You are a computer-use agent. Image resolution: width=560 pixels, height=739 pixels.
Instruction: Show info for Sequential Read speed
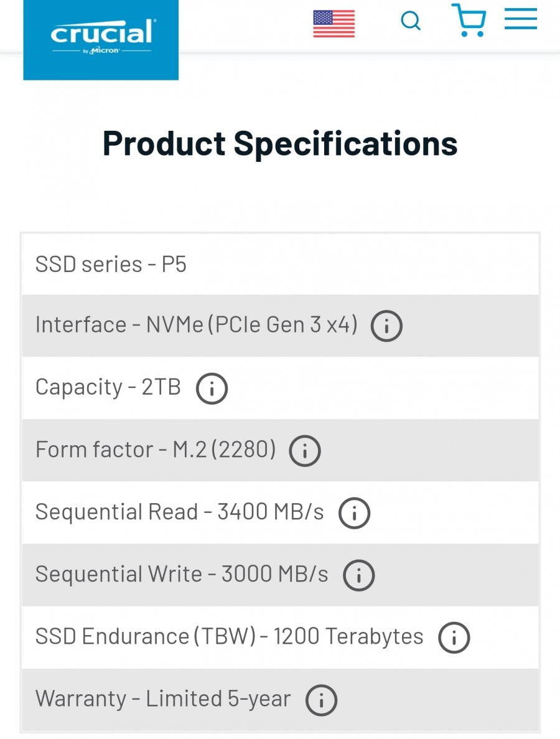click(355, 513)
